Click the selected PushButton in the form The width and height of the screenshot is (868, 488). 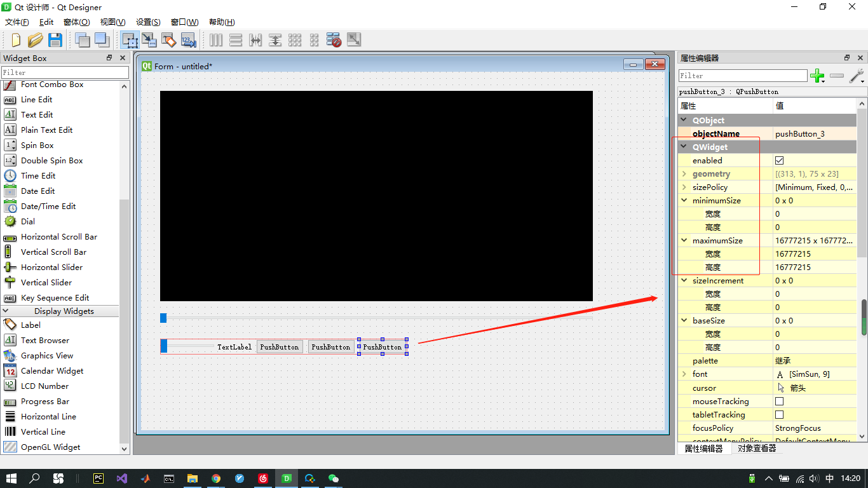[381, 346]
